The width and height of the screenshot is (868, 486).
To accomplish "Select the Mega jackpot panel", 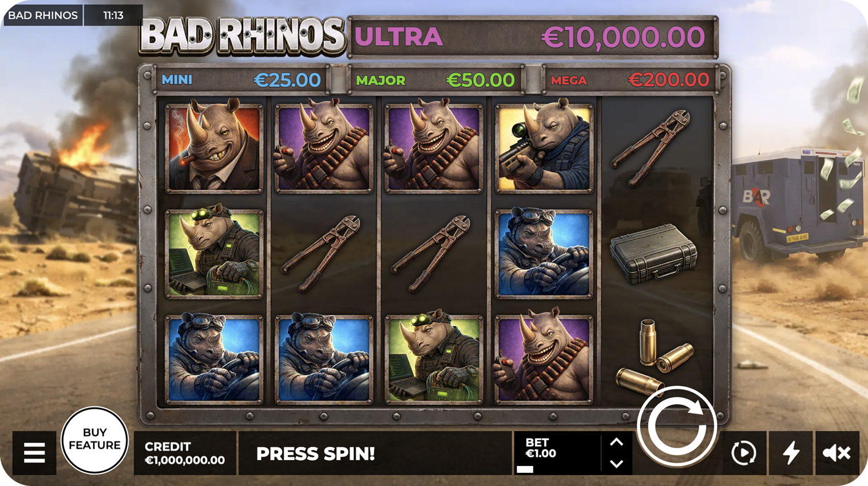I will [629, 80].
